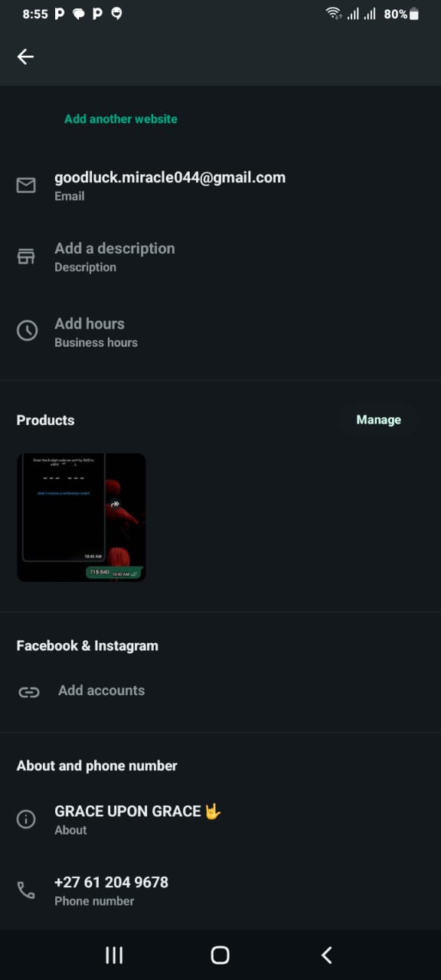
Task: Tap the Android home button
Action: (220, 955)
